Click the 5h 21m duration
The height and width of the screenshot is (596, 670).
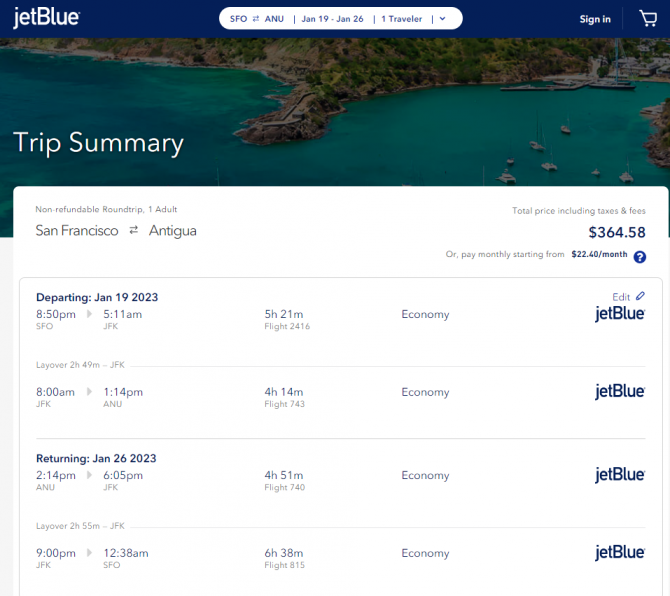pos(284,314)
